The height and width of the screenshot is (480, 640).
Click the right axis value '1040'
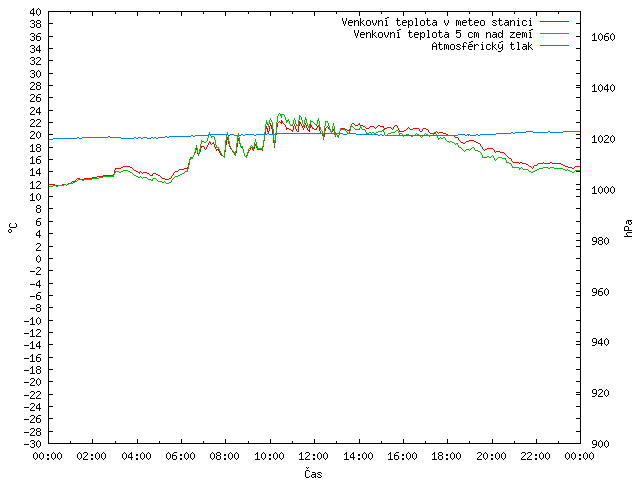pos(603,88)
